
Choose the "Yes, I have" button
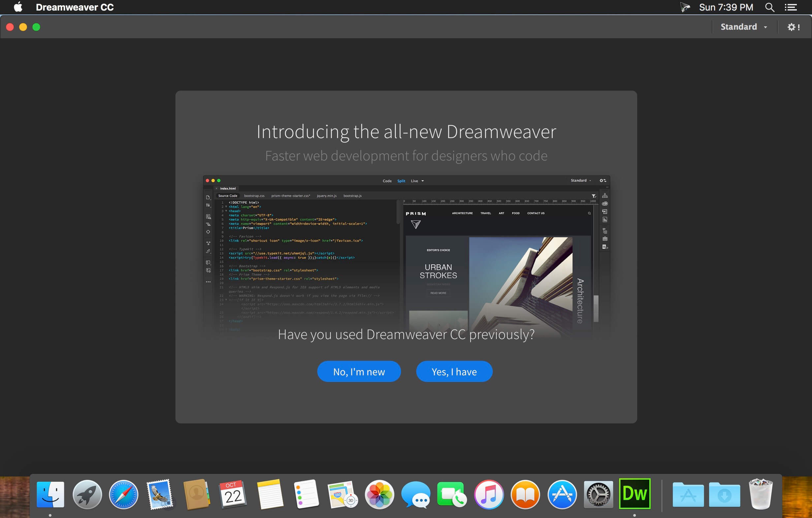click(454, 371)
